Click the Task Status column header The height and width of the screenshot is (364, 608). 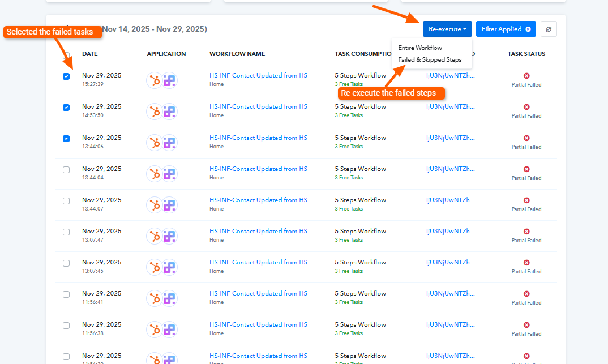(526, 54)
